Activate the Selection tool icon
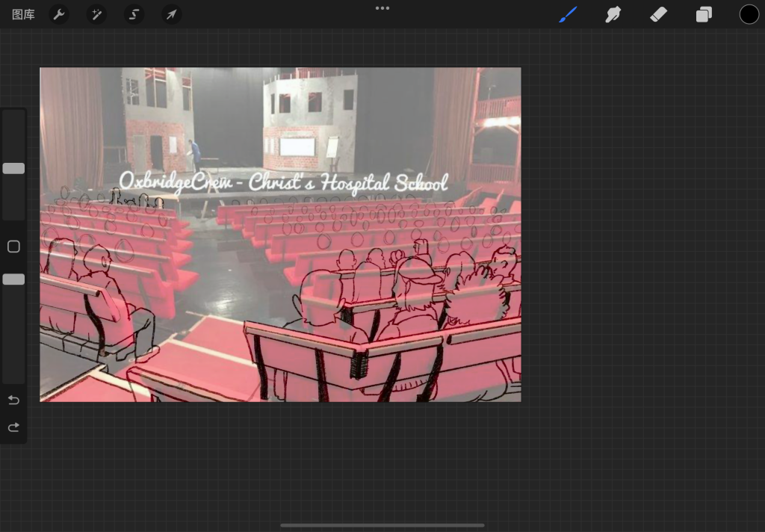The height and width of the screenshot is (532, 765). click(x=134, y=15)
